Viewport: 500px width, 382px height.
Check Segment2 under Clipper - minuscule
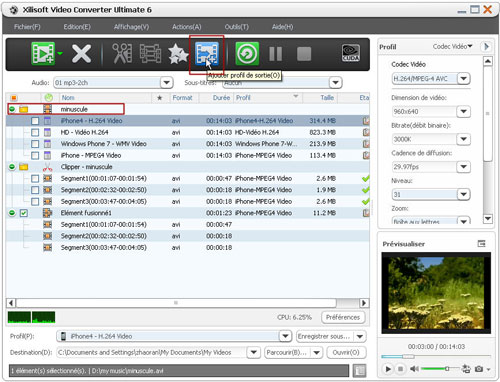(x=35, y=190)
